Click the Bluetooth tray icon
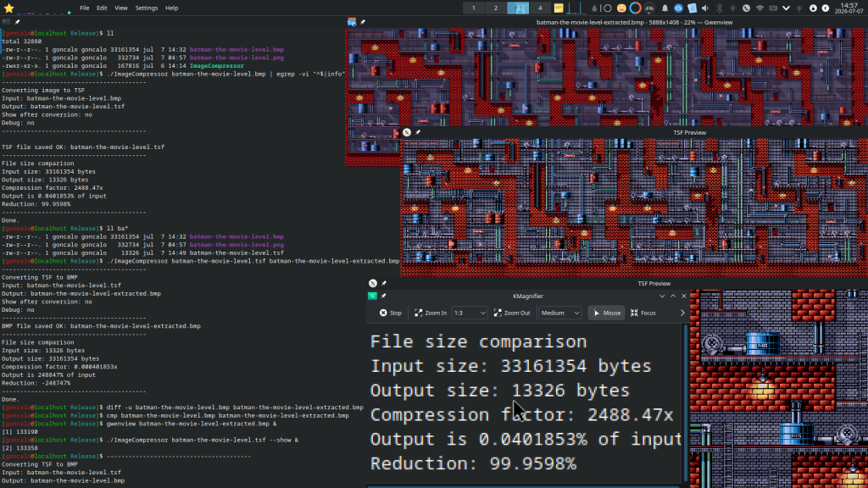 (x=719, y=8)
